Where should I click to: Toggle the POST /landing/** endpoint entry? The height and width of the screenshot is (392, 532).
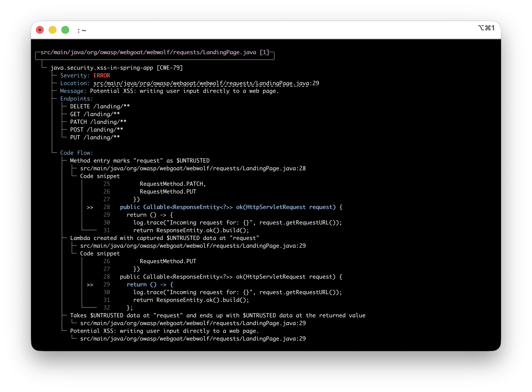[x=97, y=129]
